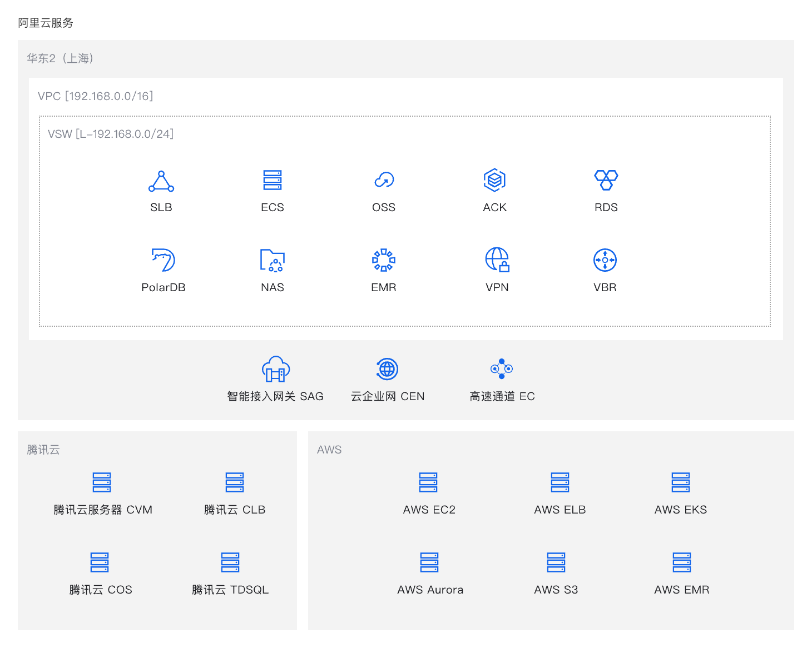This screenshot has height=648, width=812.
Task: Select the 高速通道 EC text label
Action: coord(502,396)
